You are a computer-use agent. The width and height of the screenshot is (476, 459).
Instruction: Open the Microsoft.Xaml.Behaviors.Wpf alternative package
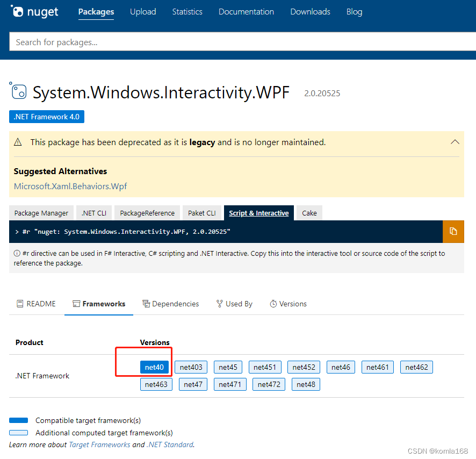70,186
